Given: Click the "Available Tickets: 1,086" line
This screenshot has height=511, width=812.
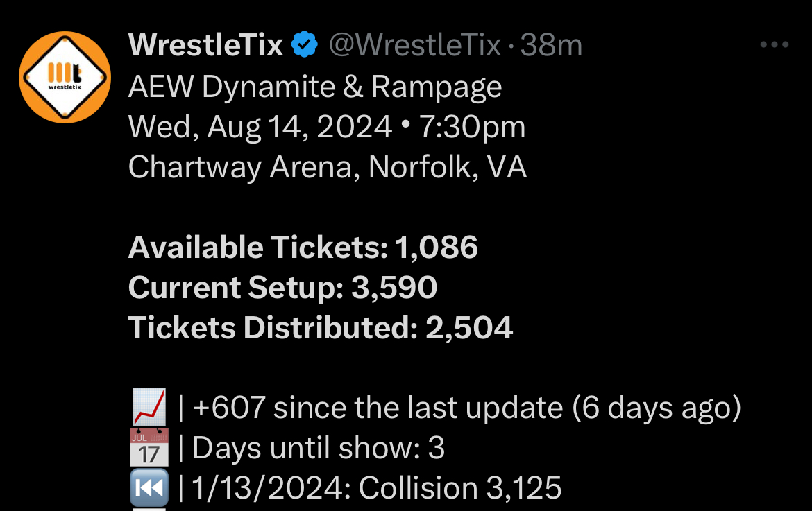Looking at the screenshot, I should [303, 248].
